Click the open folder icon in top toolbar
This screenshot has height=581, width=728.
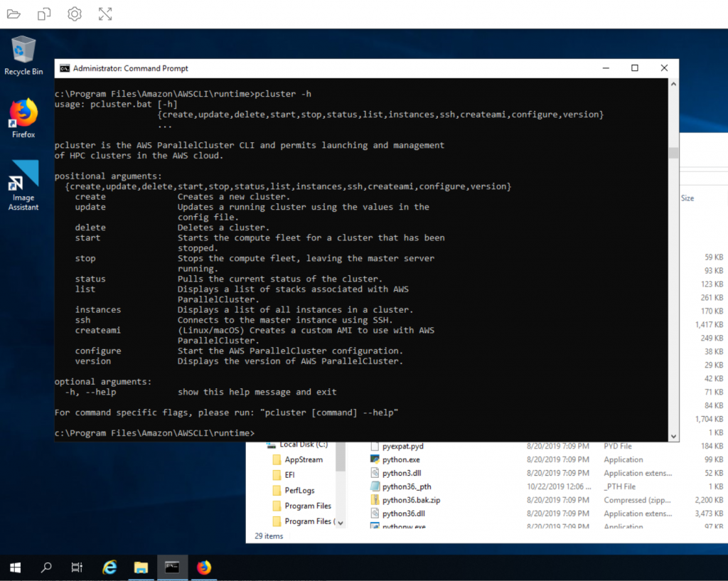(14, 14)
